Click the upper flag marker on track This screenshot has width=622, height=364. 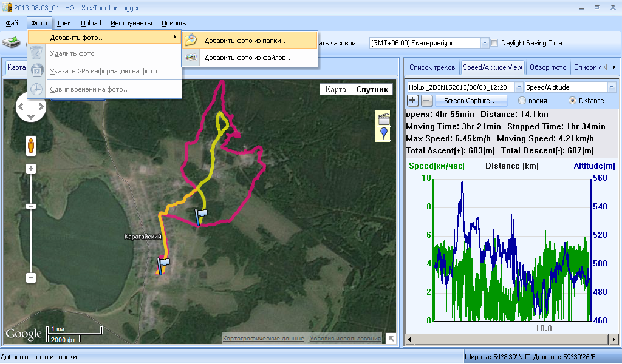coord(200,217)
